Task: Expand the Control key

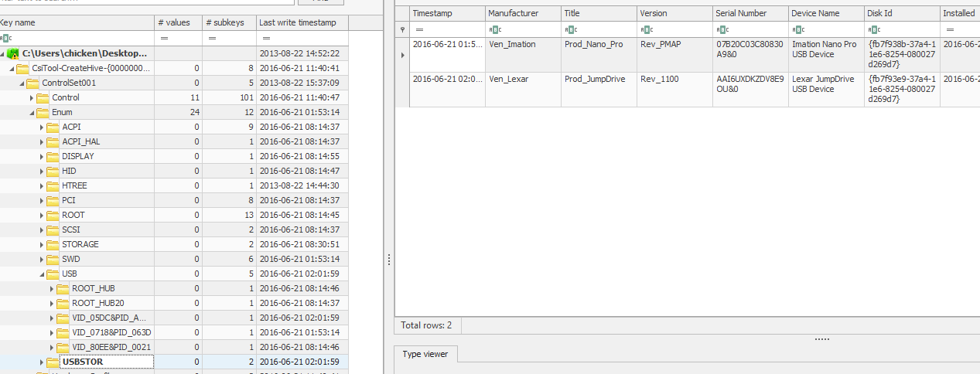Action: (x=32, y=98)
